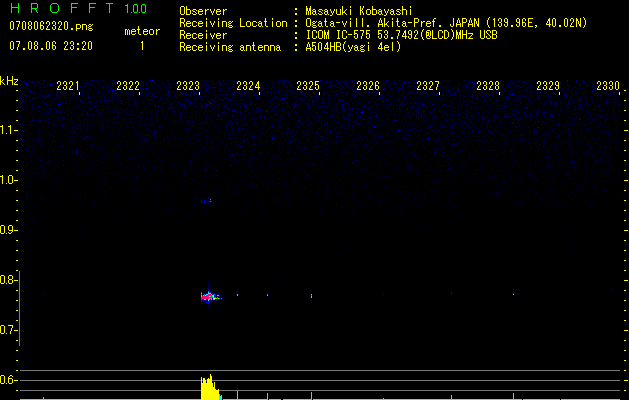Click the Receiving antenna label
Viewport: 629px width, 400px height.
click(230, 47)
